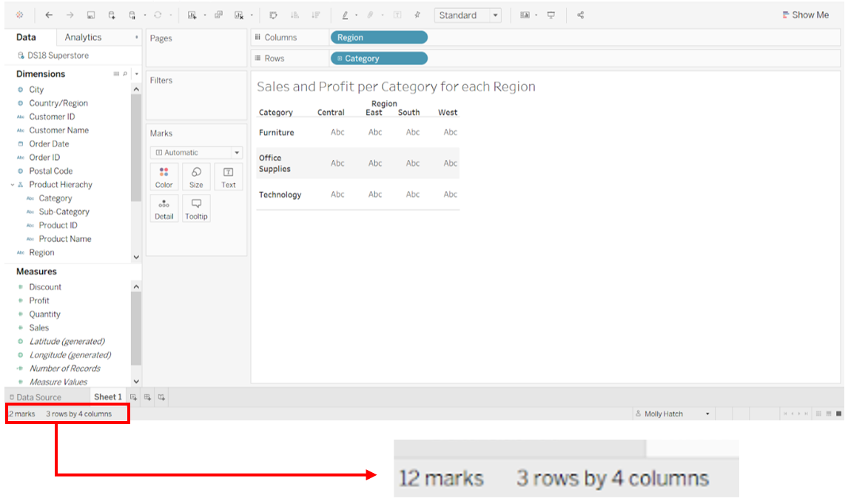The height and width of the screenshot is (504, 848).
Task: Toggle Sort Ascending on the visualization
Action: click(x=295, y=15)
